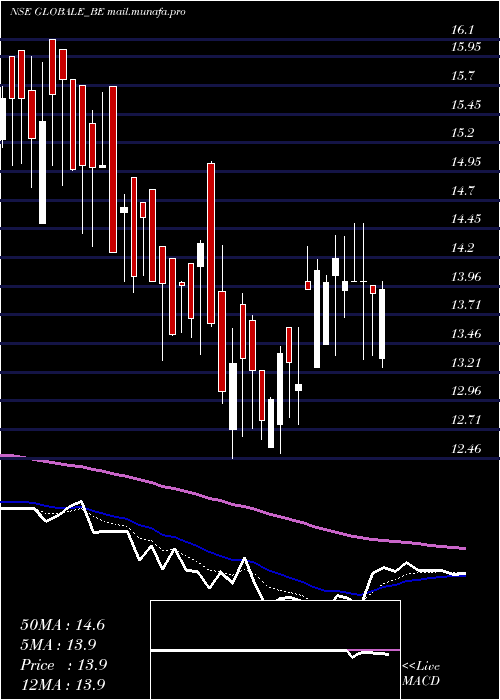500x700 pixels.
Task: Click the last white candle on the right
Action: (x=382, y=324)
